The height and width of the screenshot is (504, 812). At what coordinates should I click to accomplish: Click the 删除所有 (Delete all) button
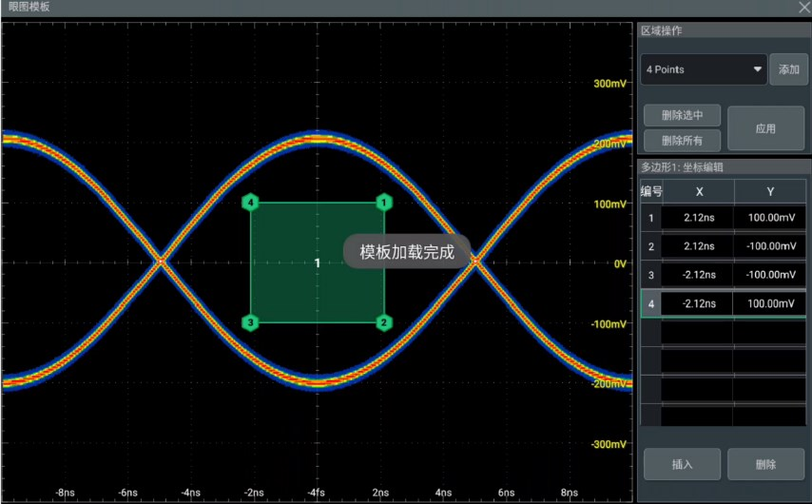(682, 141)
